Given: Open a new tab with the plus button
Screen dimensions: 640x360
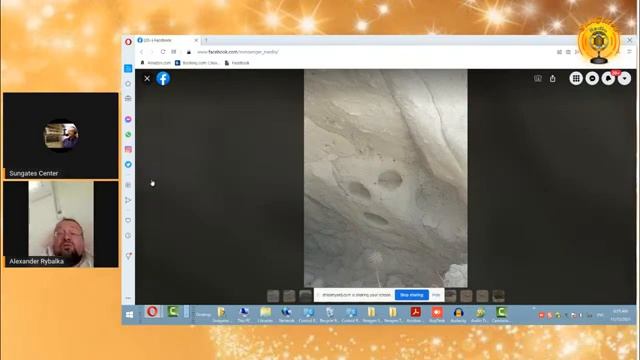Looking at the screenshot, I should click(206, 40).
